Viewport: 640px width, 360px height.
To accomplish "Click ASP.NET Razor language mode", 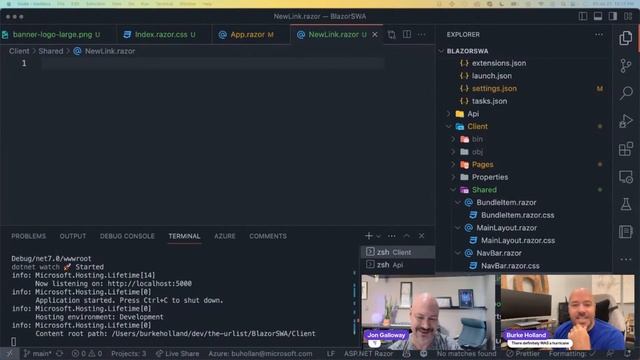I will [368, 353].
